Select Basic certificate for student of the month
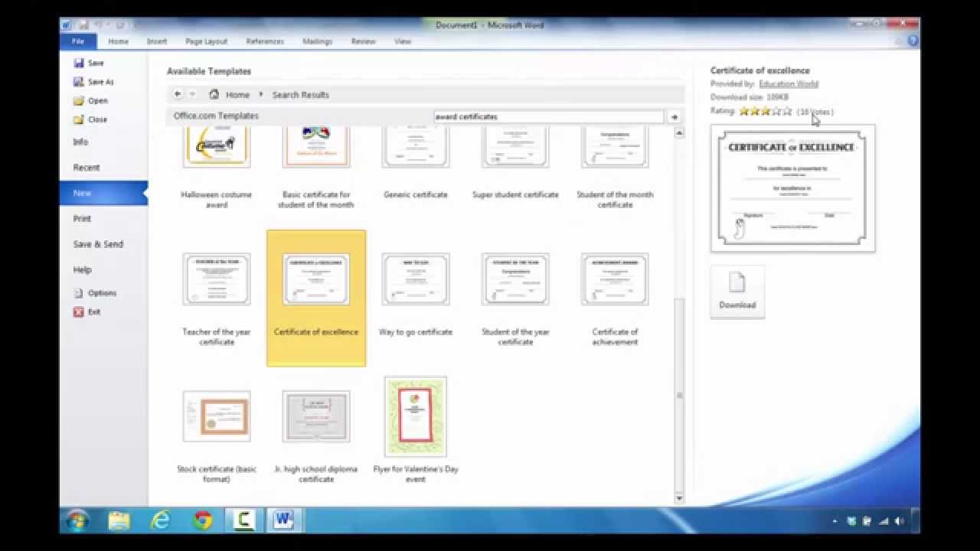 coord(316,167)
